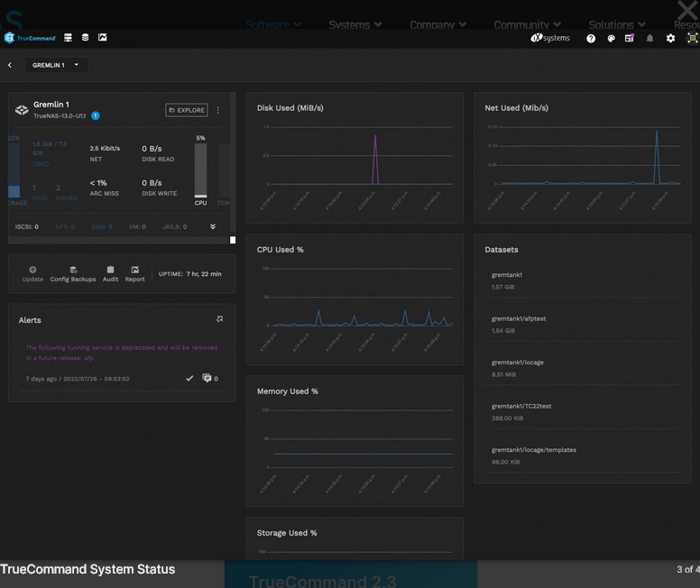This screenshot has height=588, width=700.
Task: Open the GREMLIN 1 system dropdown
Action: click(56, 65)
